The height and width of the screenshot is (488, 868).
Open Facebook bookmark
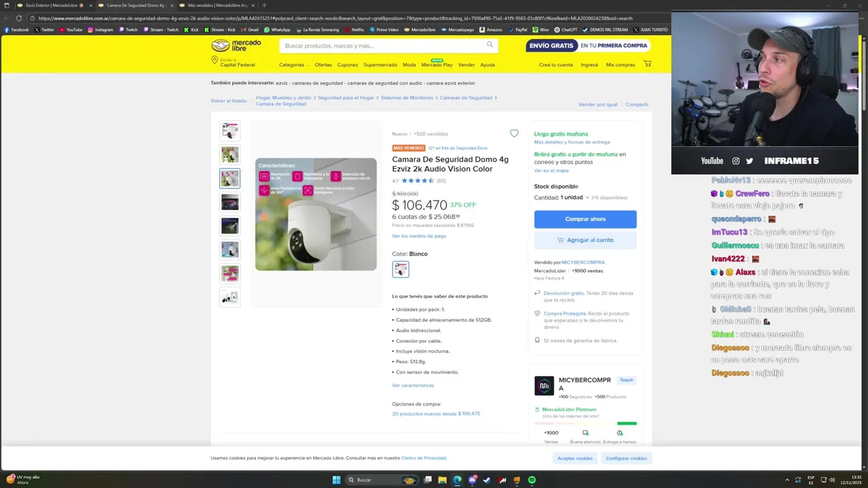pyautogui.click(x=16, y=30)
